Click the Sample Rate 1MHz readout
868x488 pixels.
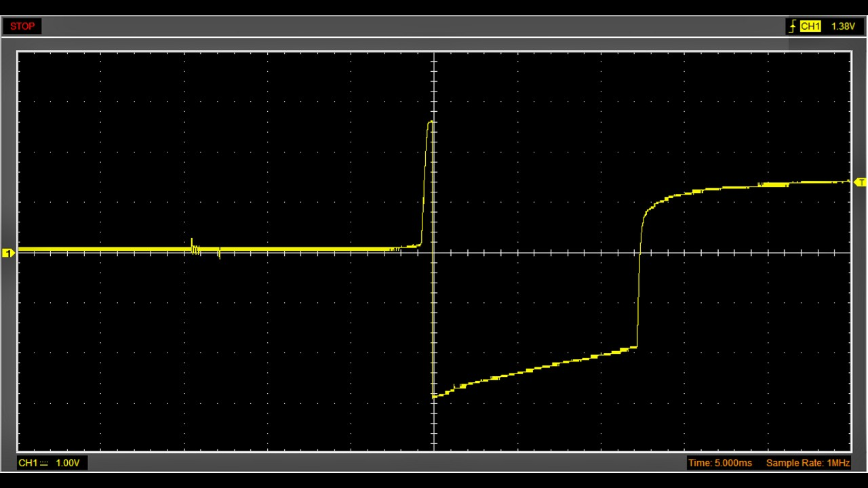[808, 463]
